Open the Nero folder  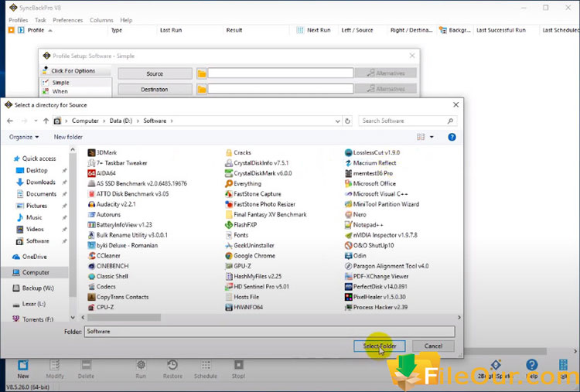coord(356,214)
